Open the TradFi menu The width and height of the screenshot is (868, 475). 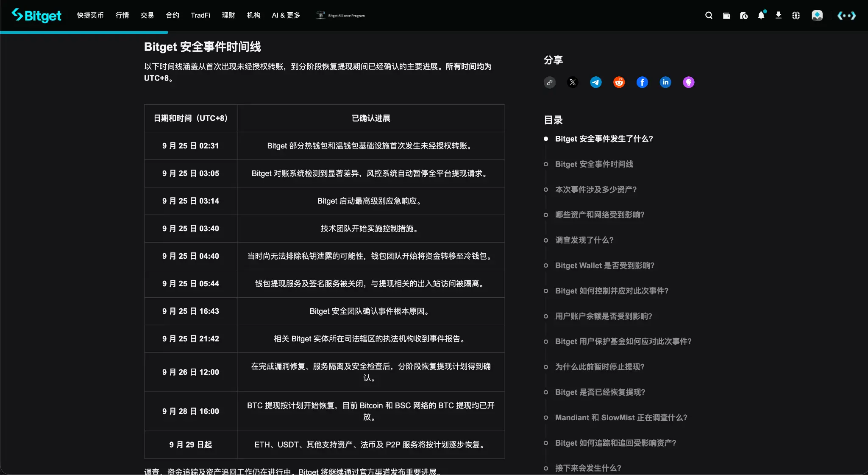pos(200,15)
